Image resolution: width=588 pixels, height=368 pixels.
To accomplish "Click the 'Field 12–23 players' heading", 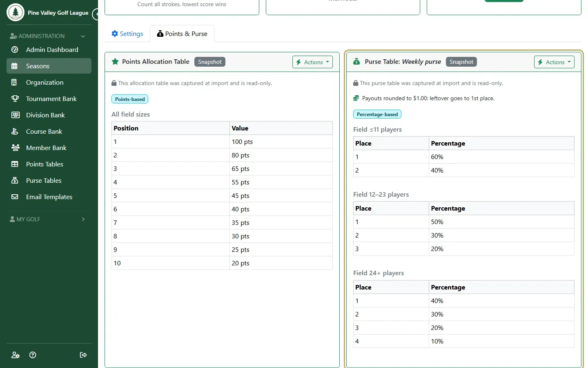I will click(x=381, y=194).
